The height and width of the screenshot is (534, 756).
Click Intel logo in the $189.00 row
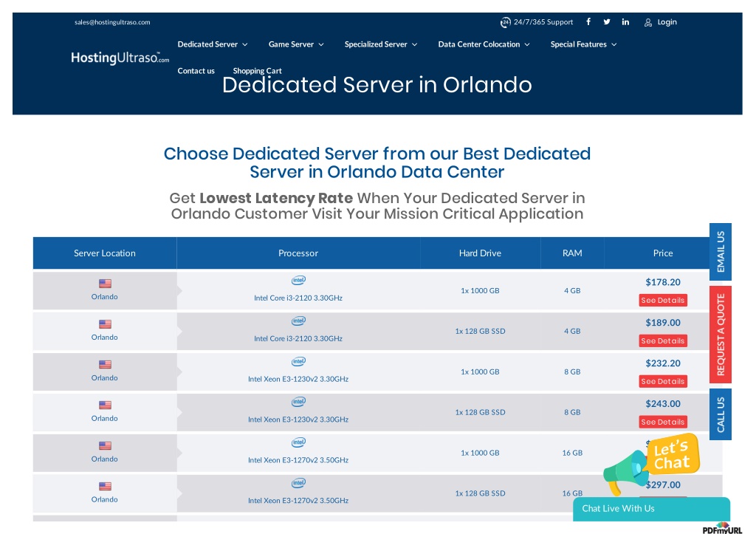tap(298, 321)
